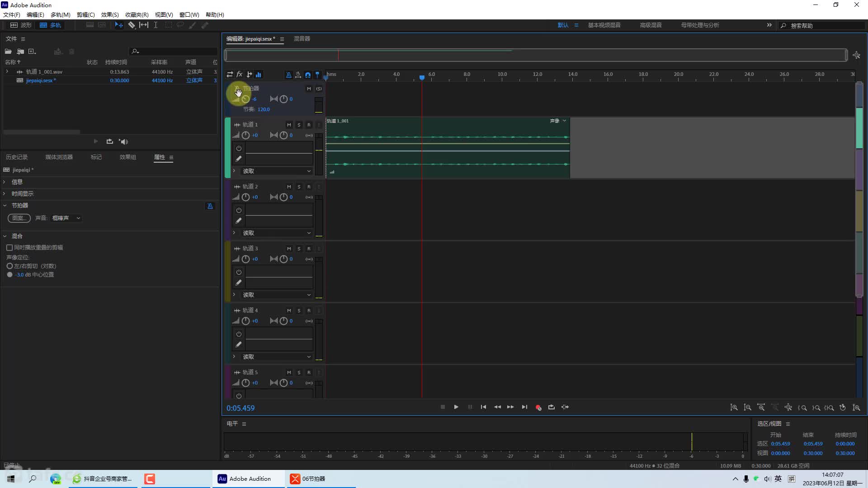Open the 读取 automation dropdown in 轨道 3
868x488 pixels.
tap(276, 295)
